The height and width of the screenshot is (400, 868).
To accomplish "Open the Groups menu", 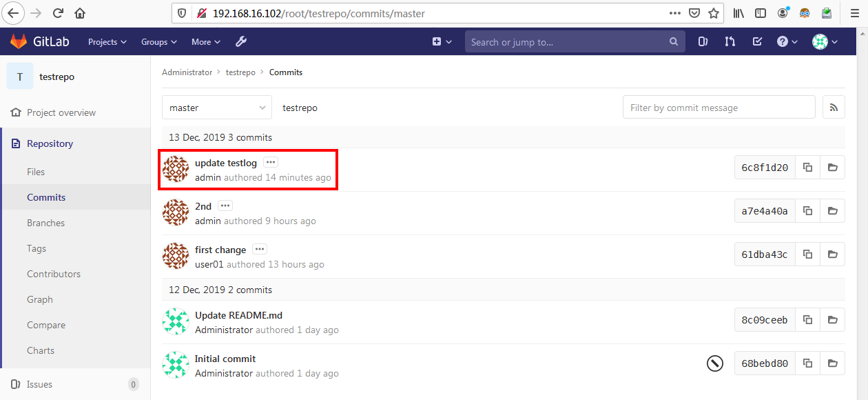I will click(159, 42).
